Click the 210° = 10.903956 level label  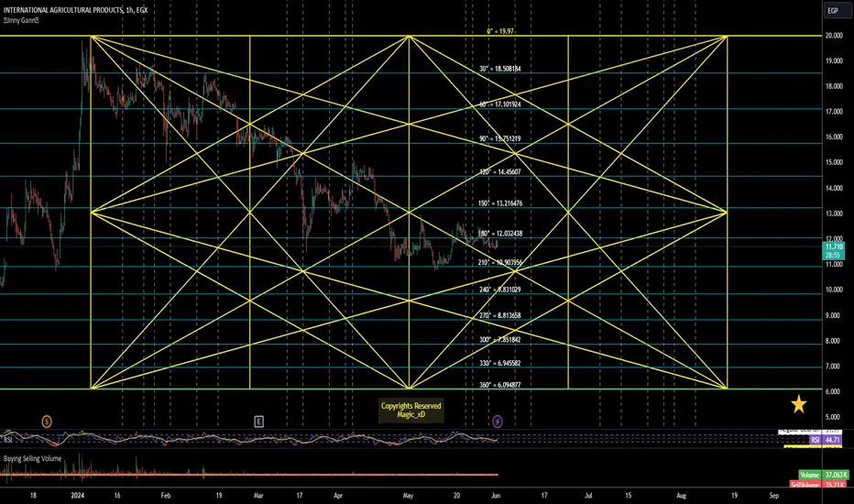pos(500,263)
